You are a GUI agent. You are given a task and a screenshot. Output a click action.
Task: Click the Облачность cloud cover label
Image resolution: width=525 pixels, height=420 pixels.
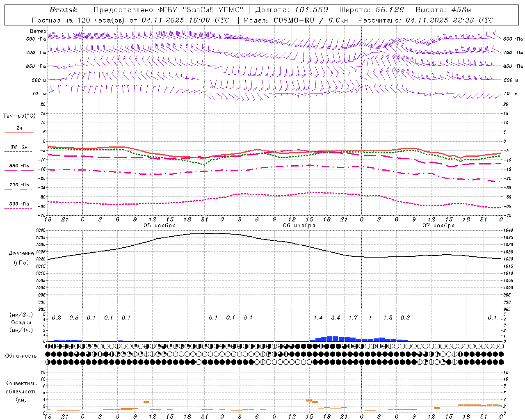(x=21, y=356)
